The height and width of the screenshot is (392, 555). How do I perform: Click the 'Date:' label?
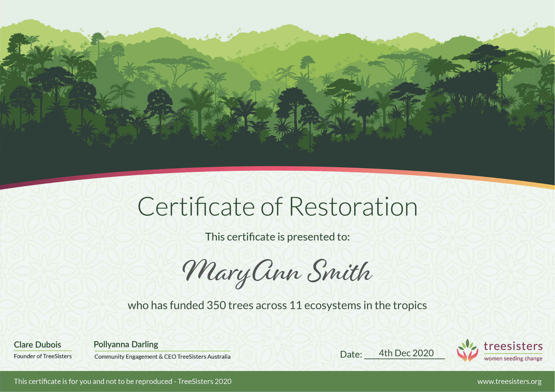coord(351,354)
